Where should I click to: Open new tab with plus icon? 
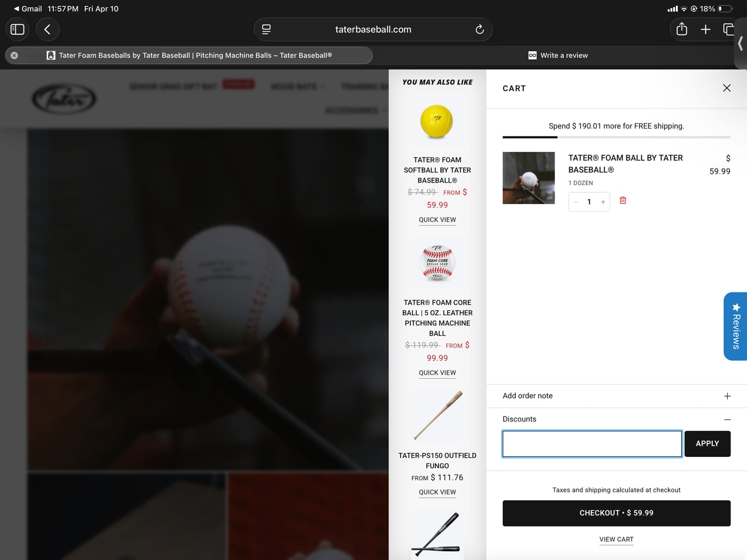(706, 29)
